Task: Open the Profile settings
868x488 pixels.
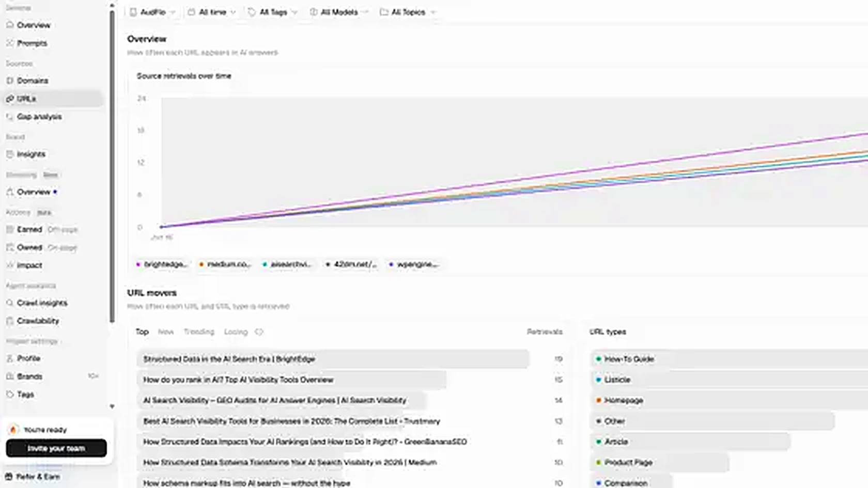Action: (x=28, y=358)
